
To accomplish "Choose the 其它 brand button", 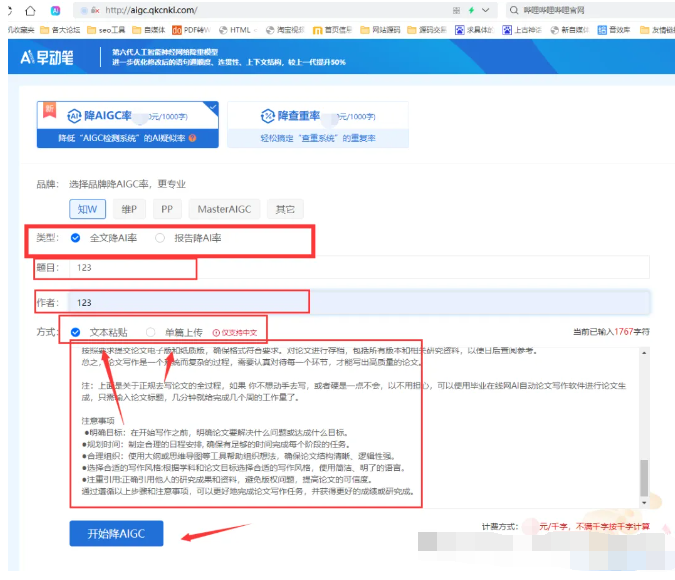I will coord(285,209).
